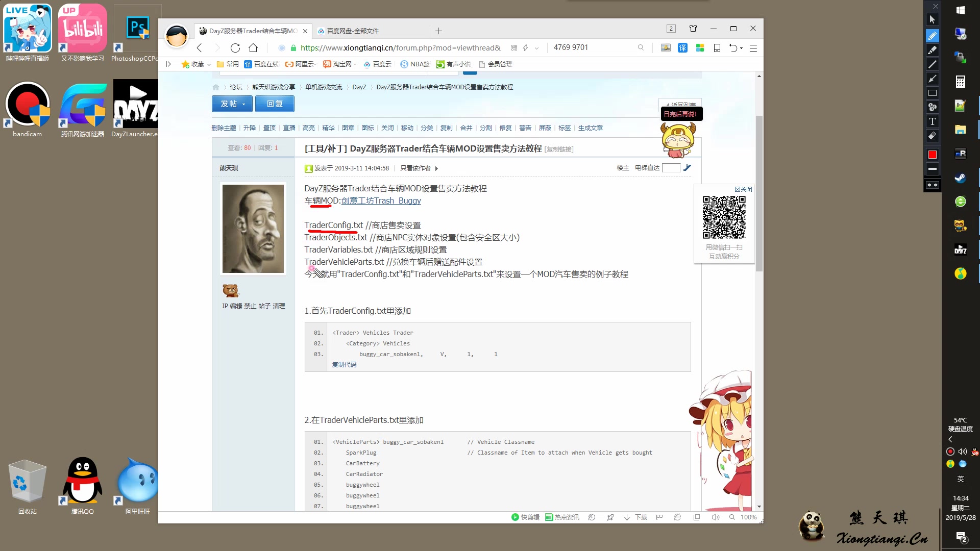Select the arrow cursor annotation tool
The image size is (980, 551).
(933, 19)
